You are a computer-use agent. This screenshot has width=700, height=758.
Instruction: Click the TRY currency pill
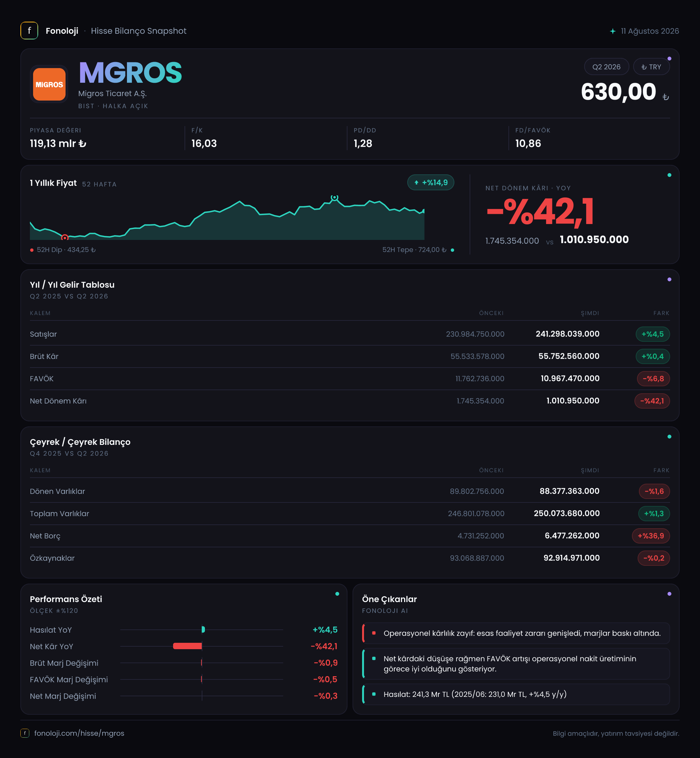pos(651,67)
